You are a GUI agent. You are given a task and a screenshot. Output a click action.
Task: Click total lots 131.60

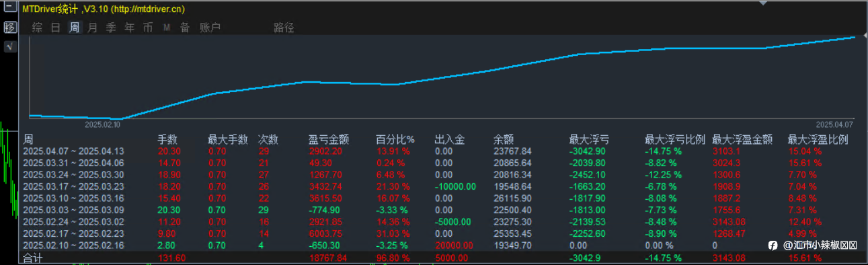tap(171, 258)
